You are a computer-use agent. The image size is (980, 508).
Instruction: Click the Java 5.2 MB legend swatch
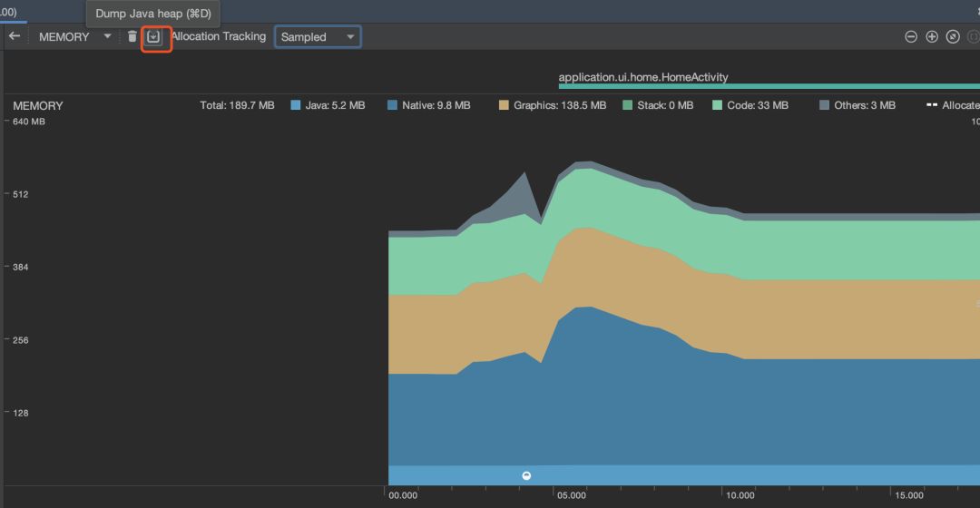tap(296, 105)
